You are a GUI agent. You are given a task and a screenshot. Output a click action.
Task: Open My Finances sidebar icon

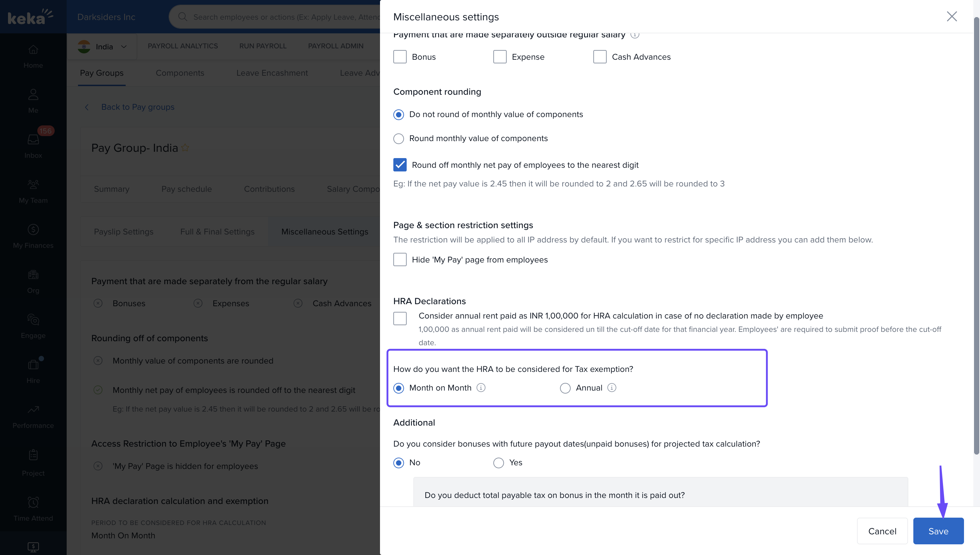(x=33, y=229)
